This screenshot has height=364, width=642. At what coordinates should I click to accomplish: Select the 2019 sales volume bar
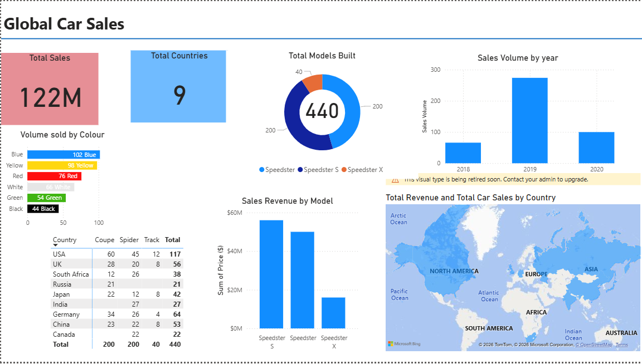[530, 121]
